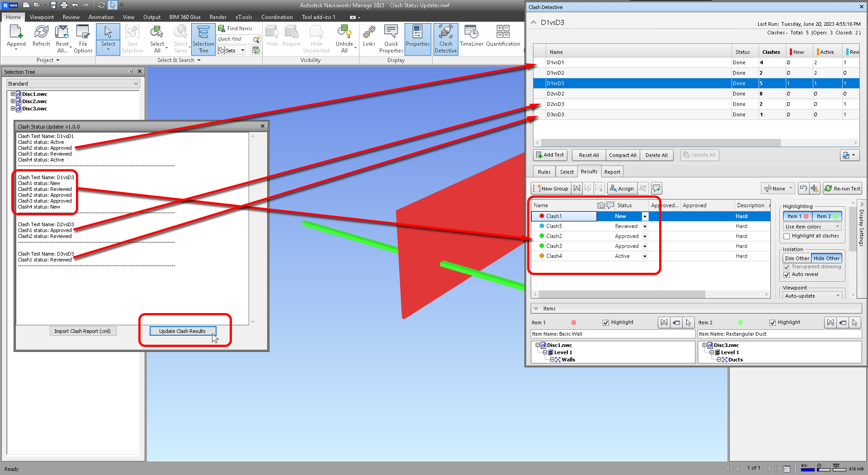Uncheck the Auto reveal checkbox

coord(787,275)
